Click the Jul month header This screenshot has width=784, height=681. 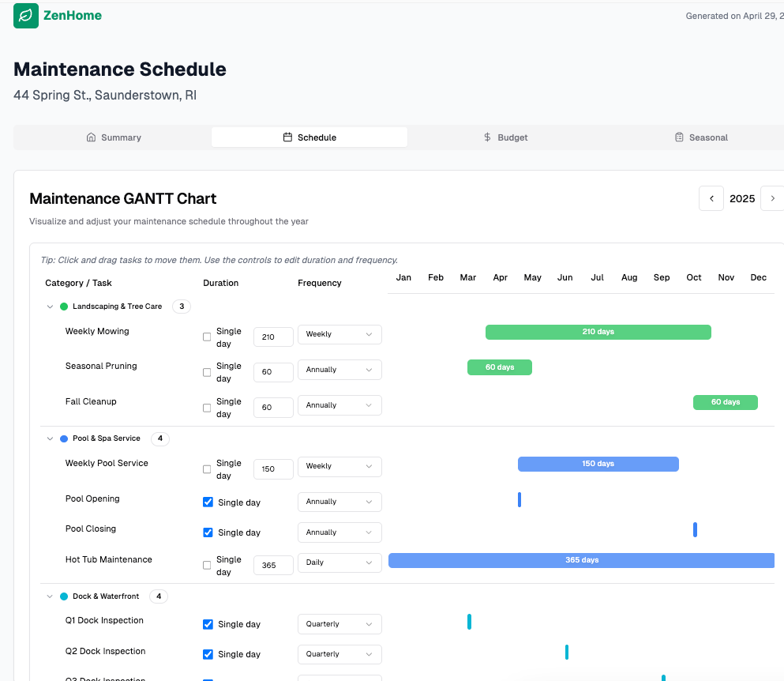click(x=597, y=277)
